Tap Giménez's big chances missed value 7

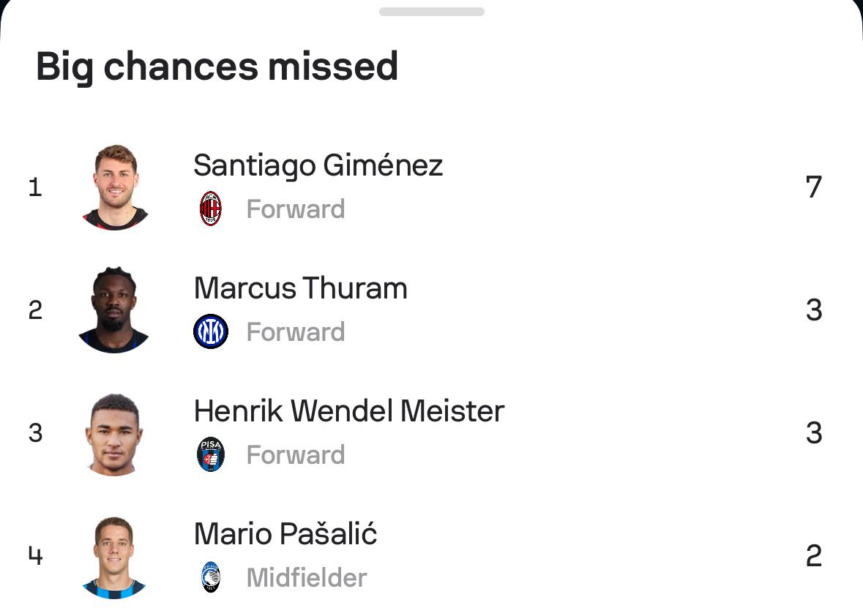pos(814,188)
